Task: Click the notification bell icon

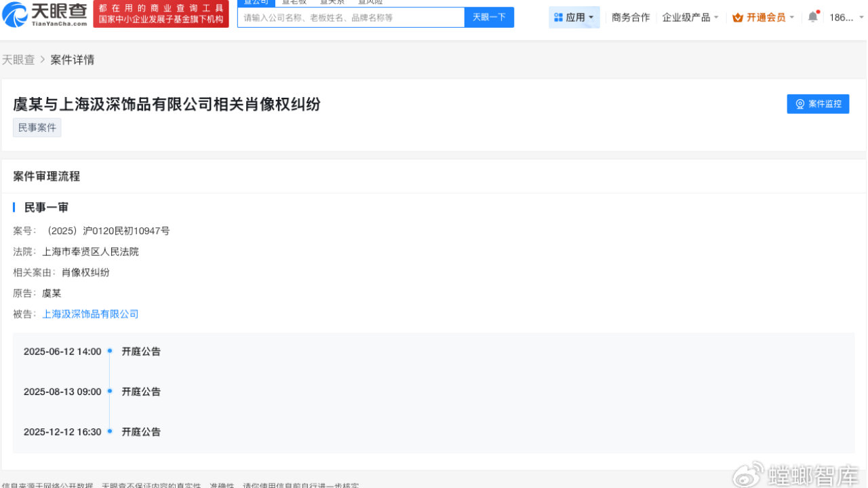Action: 812,16
